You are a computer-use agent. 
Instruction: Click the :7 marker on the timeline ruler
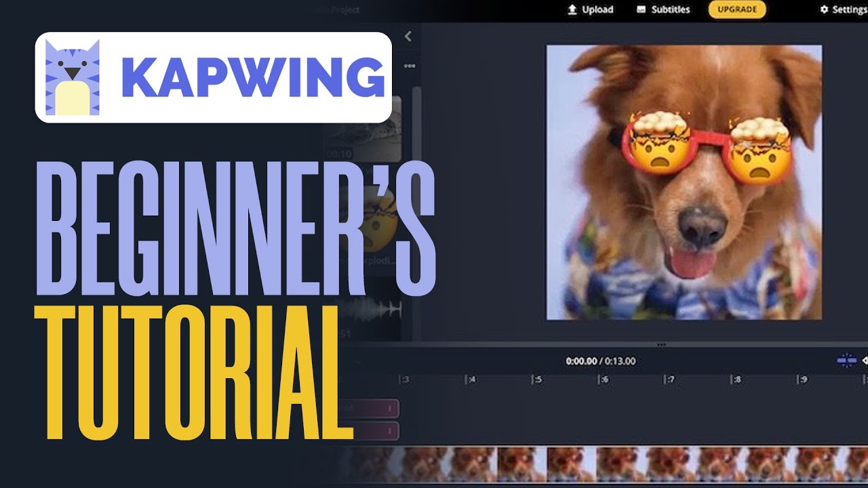670,380
